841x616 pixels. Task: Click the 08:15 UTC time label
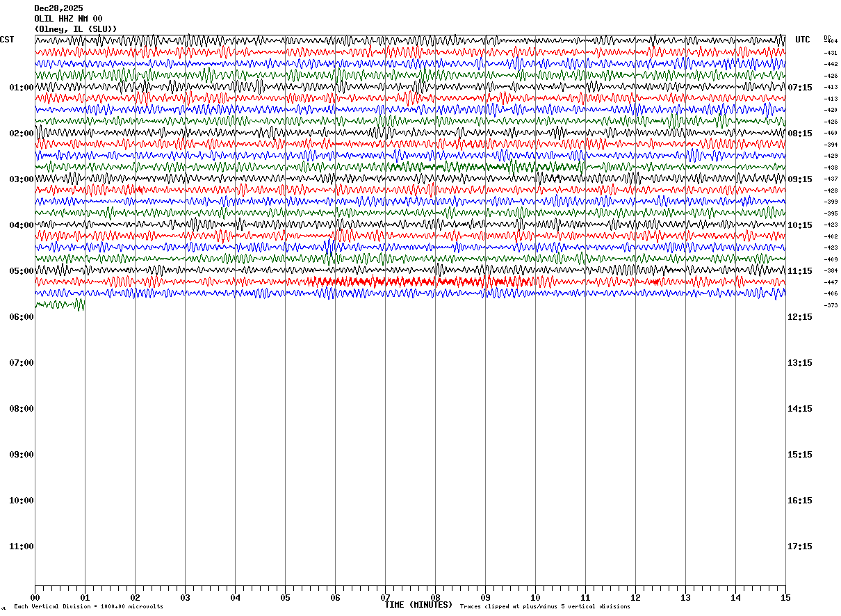click(800, 133)
